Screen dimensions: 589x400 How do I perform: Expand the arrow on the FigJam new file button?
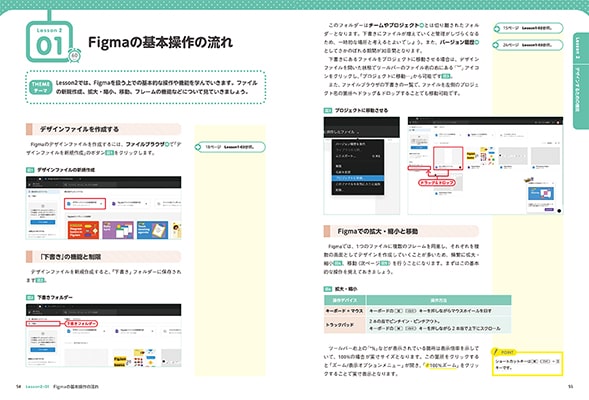coord(146,204)
